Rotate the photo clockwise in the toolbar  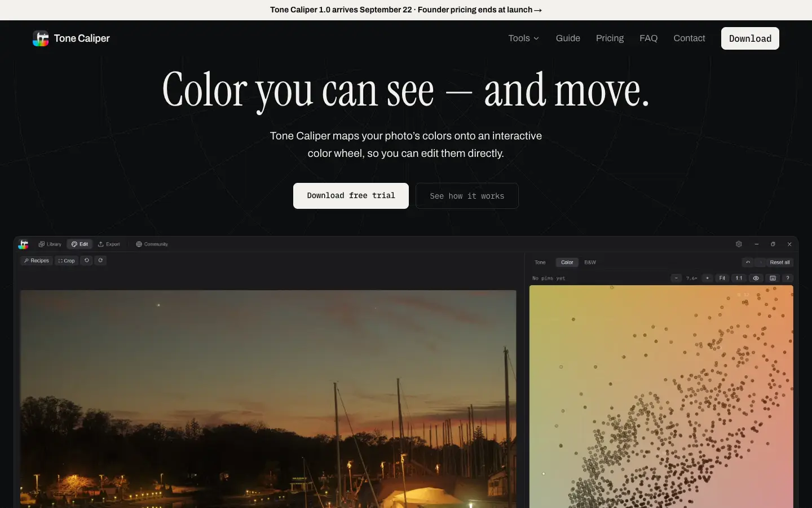tap(100, 261)
